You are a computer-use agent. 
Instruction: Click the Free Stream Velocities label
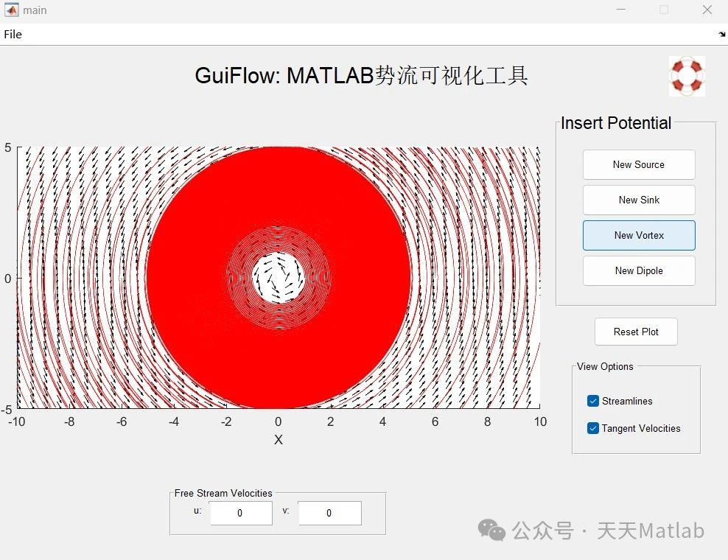223,493
